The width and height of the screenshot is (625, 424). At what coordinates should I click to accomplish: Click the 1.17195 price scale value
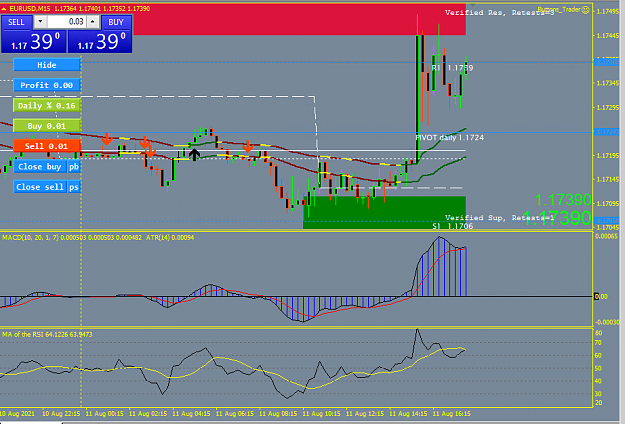pyautogui.click(x=607, y=155)
